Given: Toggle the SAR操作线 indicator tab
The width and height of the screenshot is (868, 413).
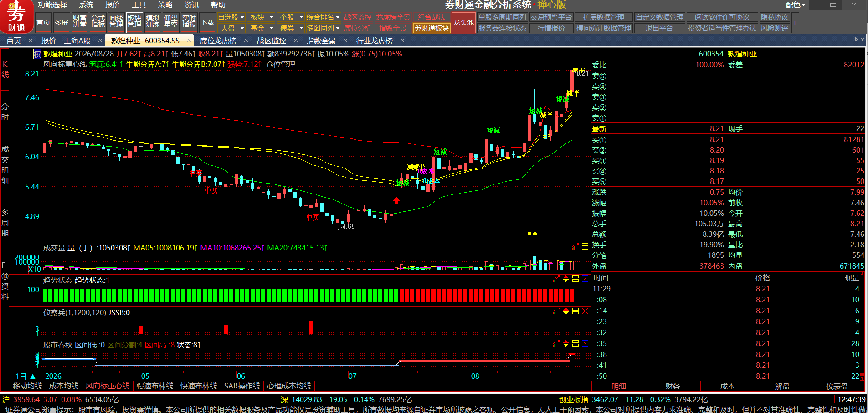Looking at the screenshot, I should [242, 386].
